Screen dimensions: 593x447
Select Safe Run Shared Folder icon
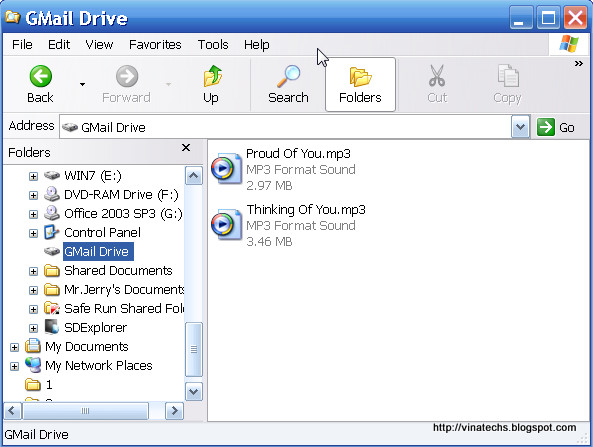point(52,308)
